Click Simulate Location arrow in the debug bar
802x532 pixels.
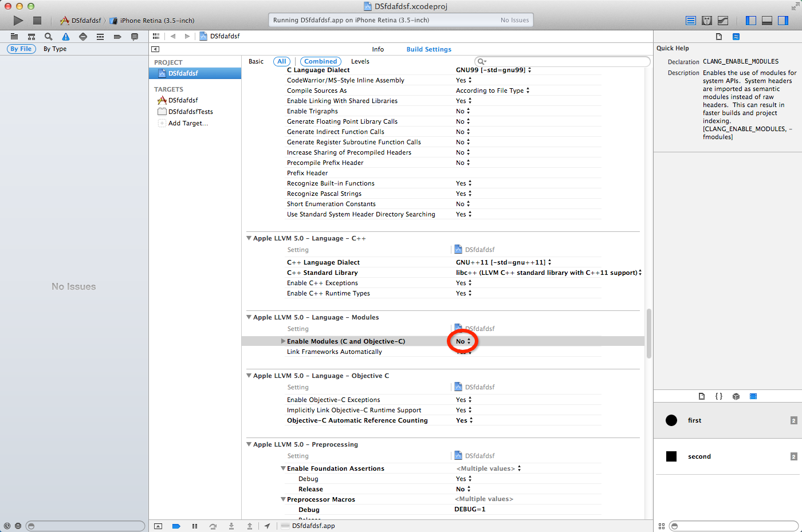point(268,526)
